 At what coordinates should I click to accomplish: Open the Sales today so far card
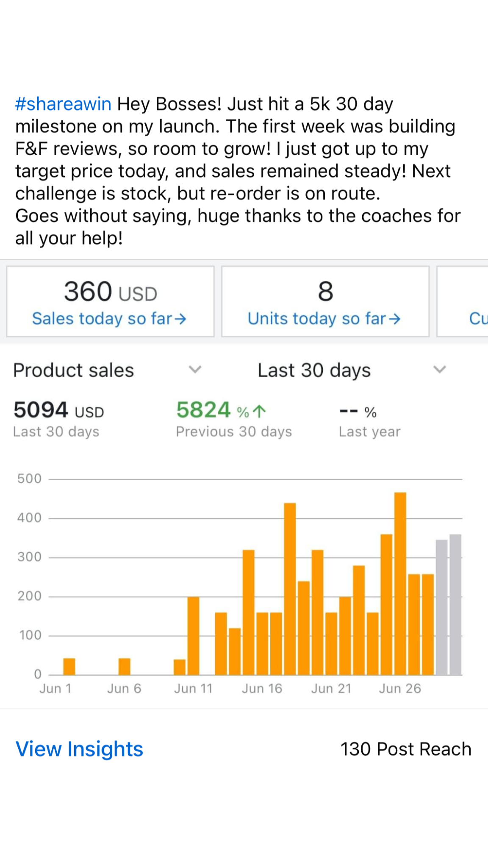point(110,301)
